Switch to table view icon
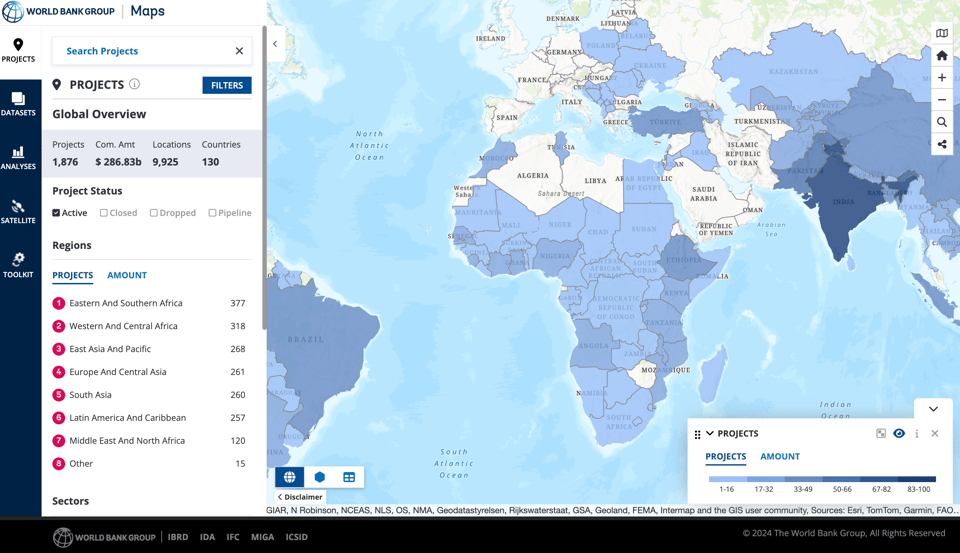 click(x=349, y=477)
